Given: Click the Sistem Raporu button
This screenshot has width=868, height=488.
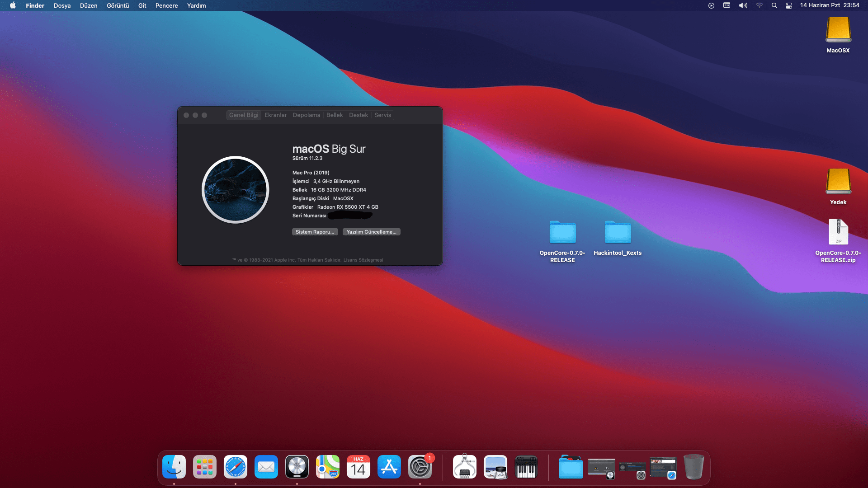Looking at the screenshot, I should (x=315, y=232).
